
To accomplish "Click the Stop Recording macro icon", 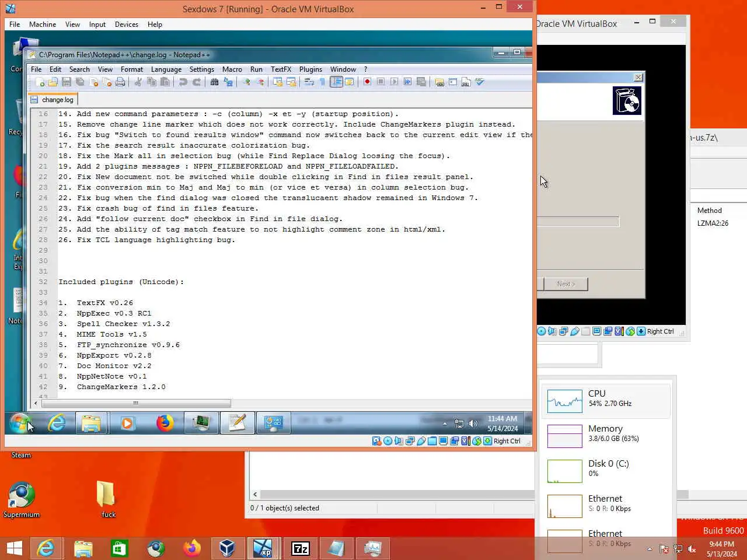I will 381,82.
